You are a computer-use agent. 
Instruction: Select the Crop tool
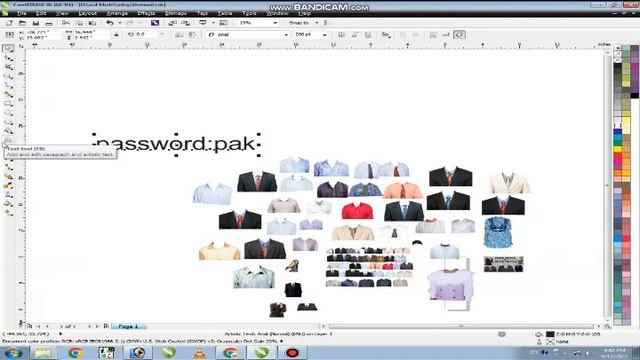8,67
